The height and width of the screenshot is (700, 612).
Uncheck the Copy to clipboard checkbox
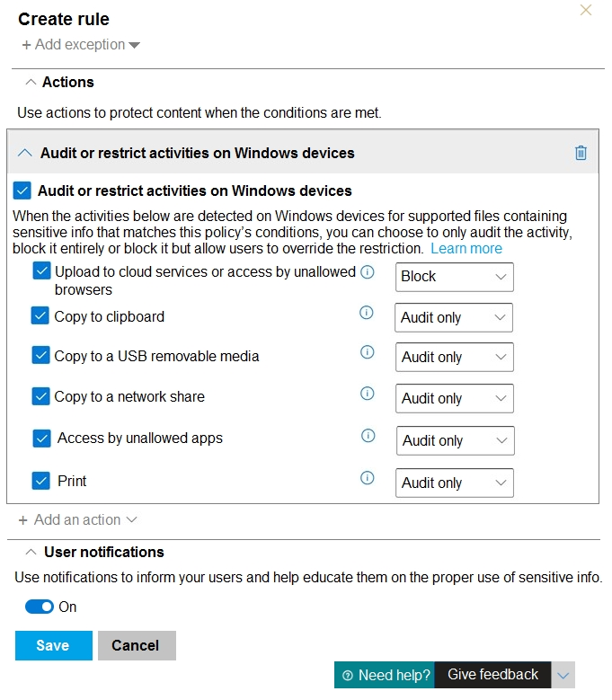point(40,315)
